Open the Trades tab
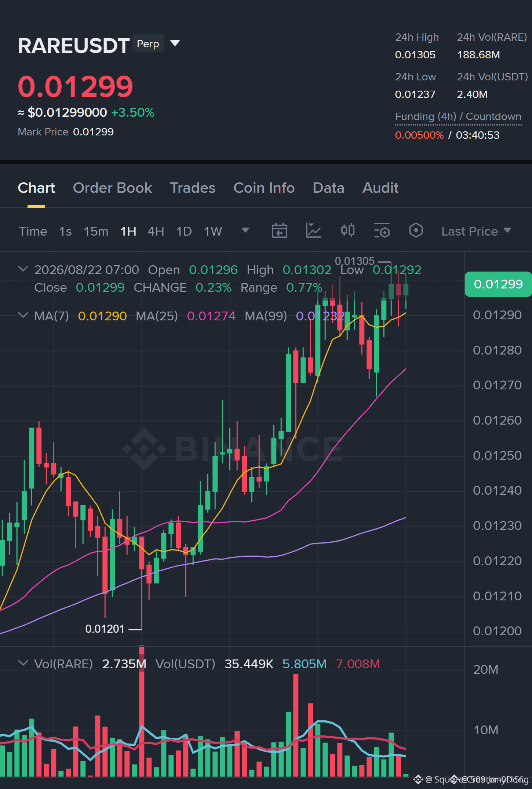The image size is (532, 789). [x=193, y=188]
